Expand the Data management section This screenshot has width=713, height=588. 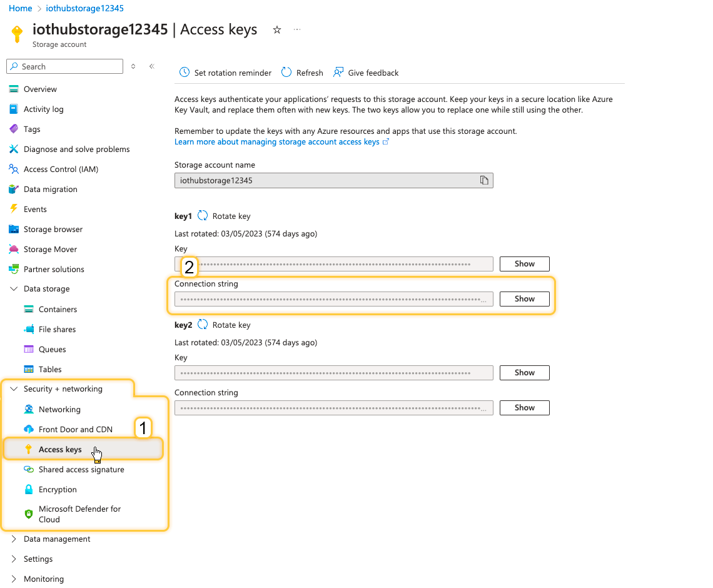click(14, 539)
